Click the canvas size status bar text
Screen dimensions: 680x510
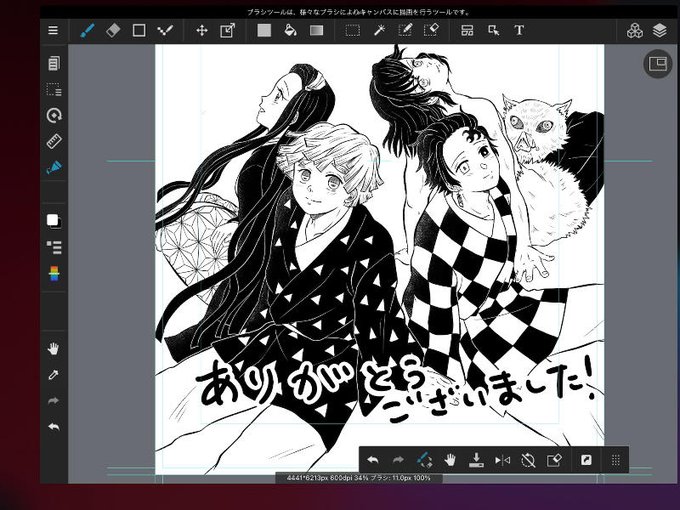click(359, 478)
